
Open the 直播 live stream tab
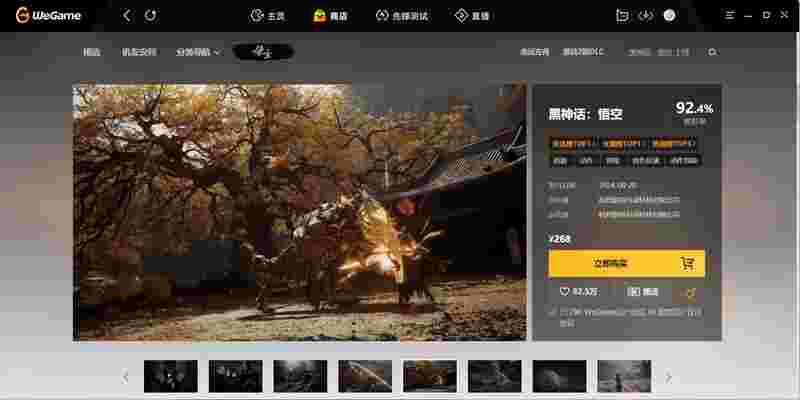click(x=472, y=16)
